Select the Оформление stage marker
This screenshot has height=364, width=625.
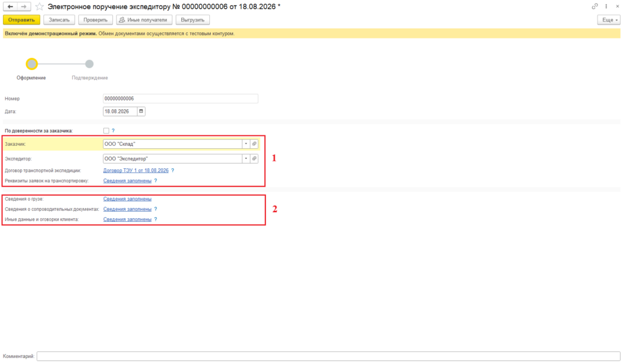(32, 64)
